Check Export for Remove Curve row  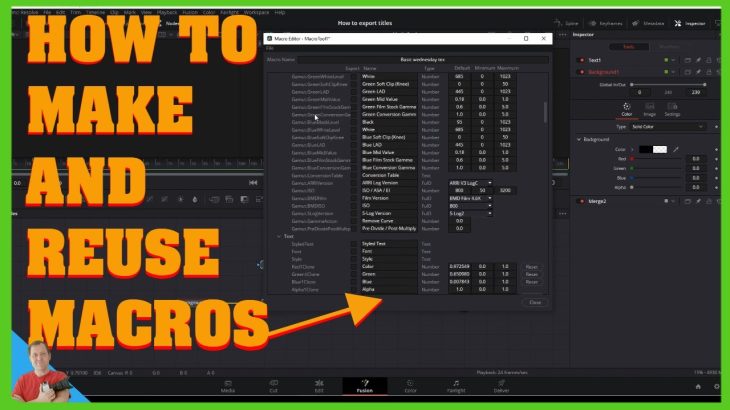(354, 221)
